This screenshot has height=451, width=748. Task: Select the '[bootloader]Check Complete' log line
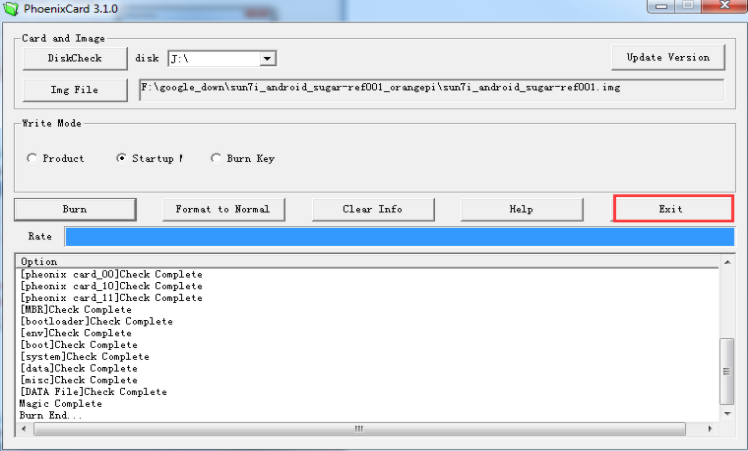(x=96, y=321)
